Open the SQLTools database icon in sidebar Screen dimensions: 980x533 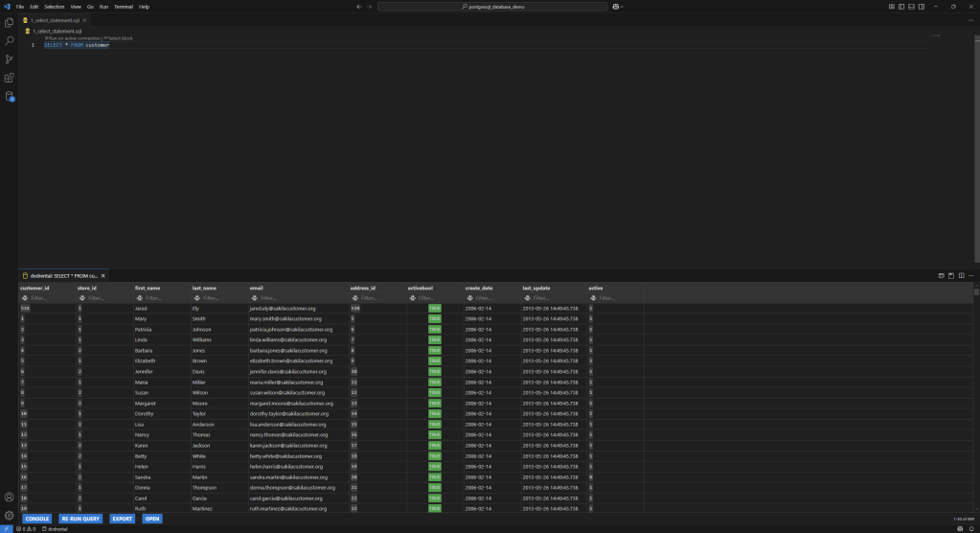(10, 97)
